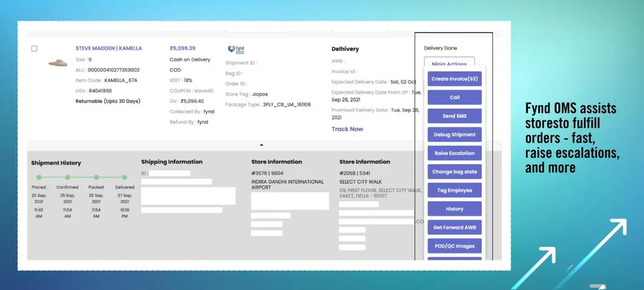Open the Kamella shoe product thumbnail
The image size is (644, 290).
[x=58, y=63]
